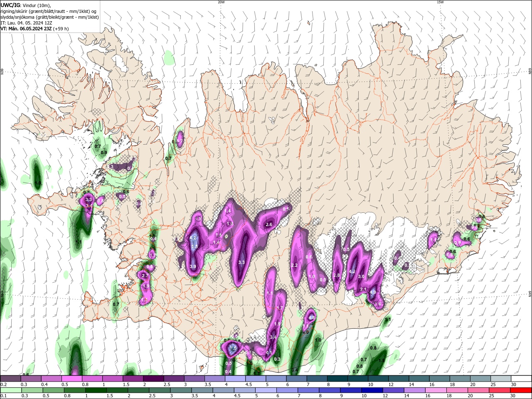Select the lightest green 0.1 rain legend swatch
This screenshot has width=532, height=399.
(10, 390)
